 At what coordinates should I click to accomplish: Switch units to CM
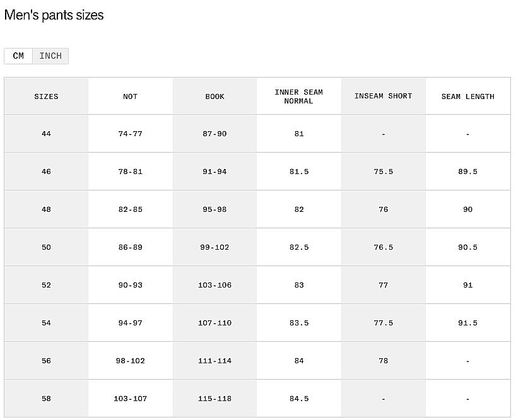pyautogui.click(x=18, y=56)
